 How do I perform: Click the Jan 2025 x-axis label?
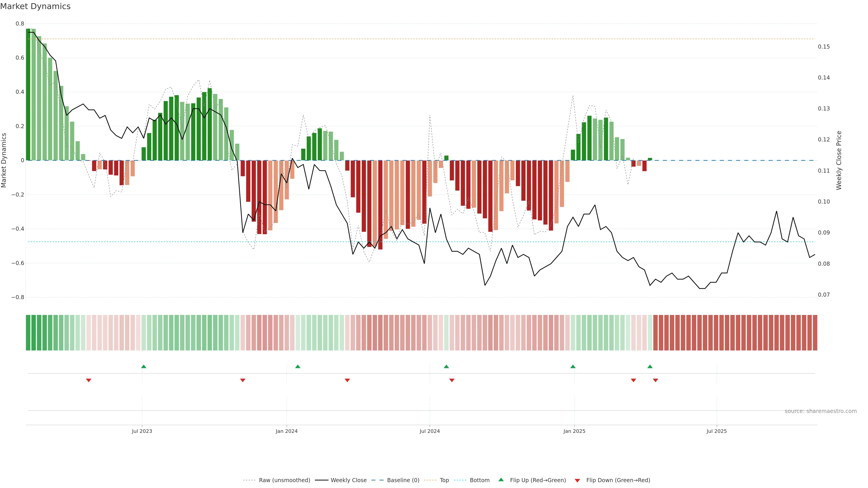coord(574,431)
